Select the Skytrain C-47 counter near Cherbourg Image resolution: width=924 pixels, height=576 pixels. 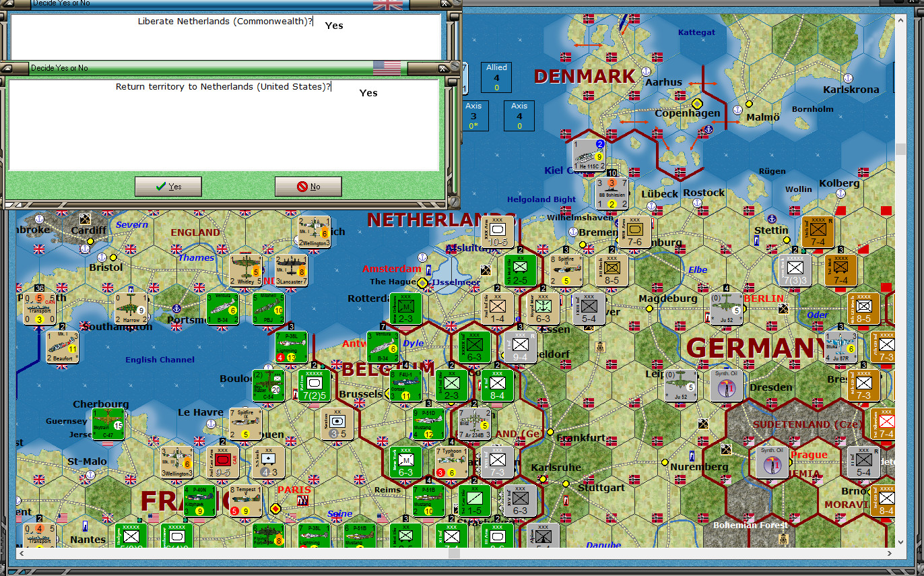tap(108, 424)
